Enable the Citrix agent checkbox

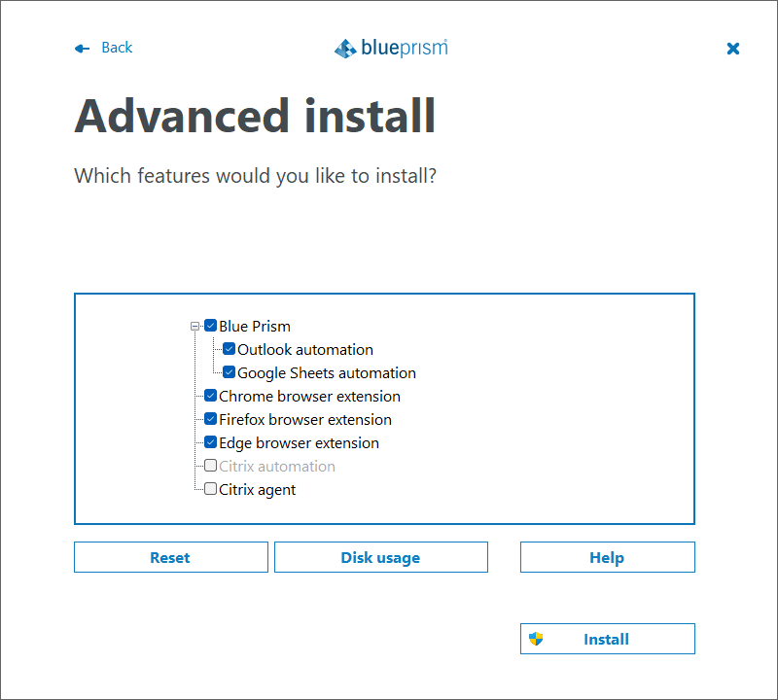[210, 489]
